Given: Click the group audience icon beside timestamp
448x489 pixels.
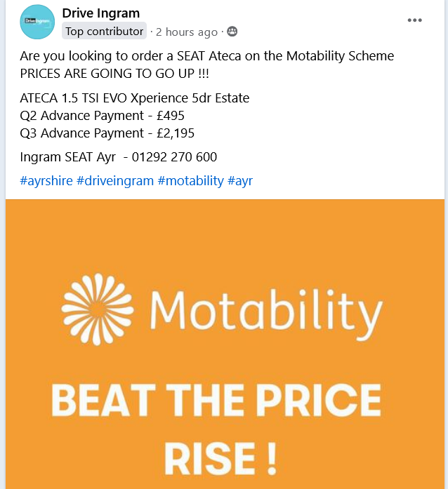Looking at the screenshot, I should (x=232, y=32).
